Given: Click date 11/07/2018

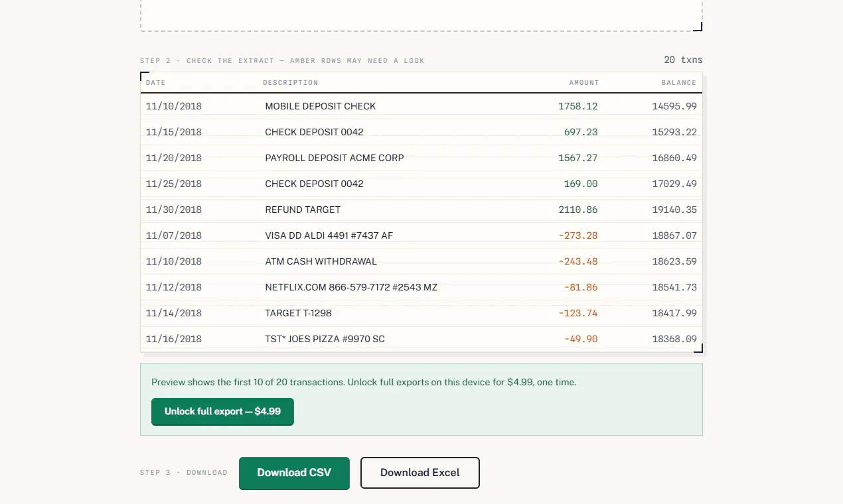Looking at the screenshot, I should pyautogui.click(x=174, y=235).
